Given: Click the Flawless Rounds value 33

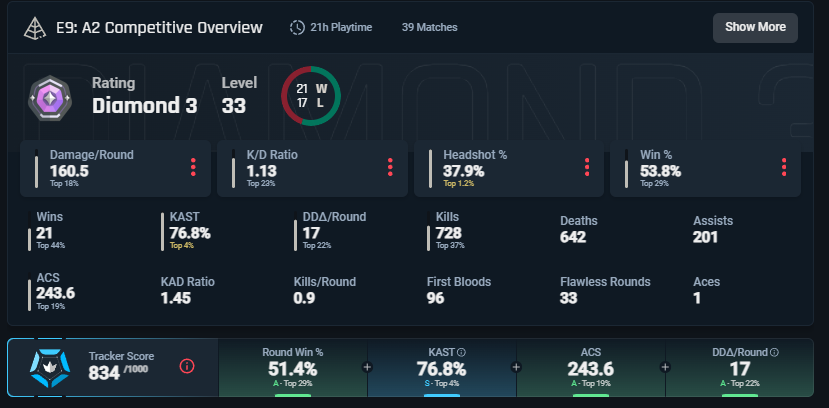Looking at the screenshot, I should pyautogui.click(x=568, y=298).
